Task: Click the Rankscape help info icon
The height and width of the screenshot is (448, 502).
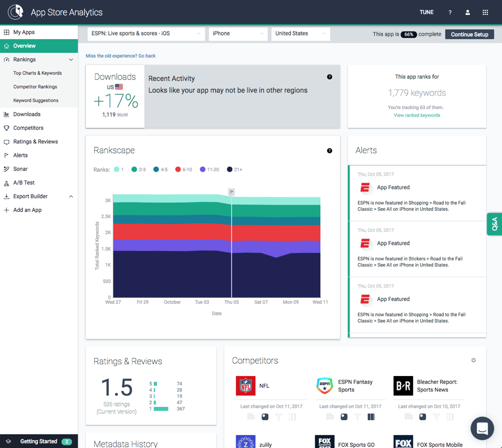Action: pyautogui.click(x=330, y=151)
